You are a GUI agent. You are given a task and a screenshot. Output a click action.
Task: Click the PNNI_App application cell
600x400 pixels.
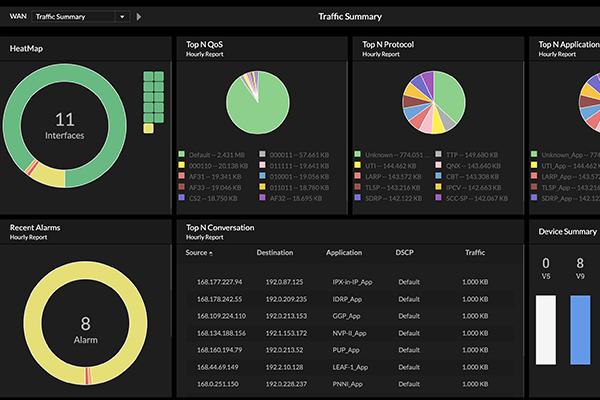click(347, 384)
